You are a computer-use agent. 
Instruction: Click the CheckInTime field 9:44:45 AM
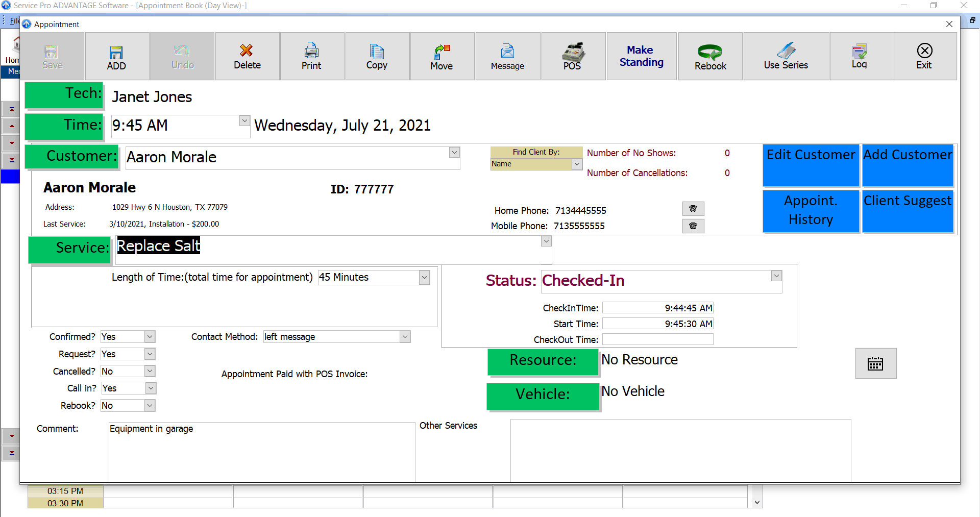tap(657, 308)
